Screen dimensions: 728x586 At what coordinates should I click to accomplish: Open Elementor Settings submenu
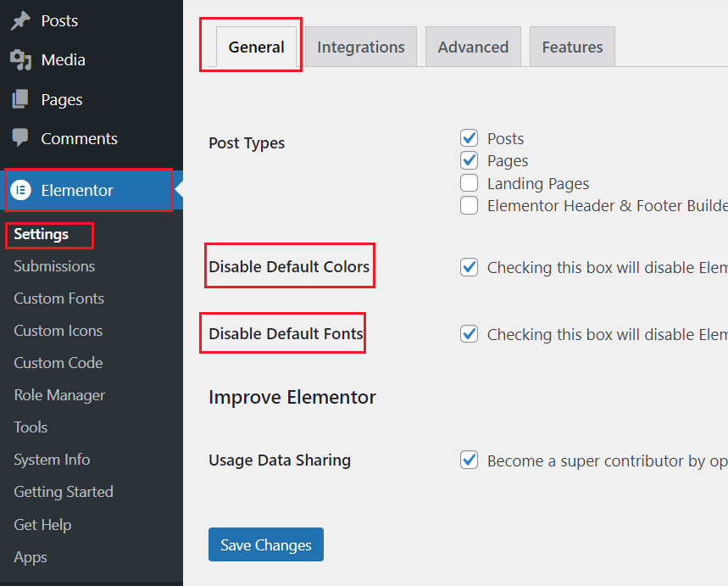pos(41,234)
